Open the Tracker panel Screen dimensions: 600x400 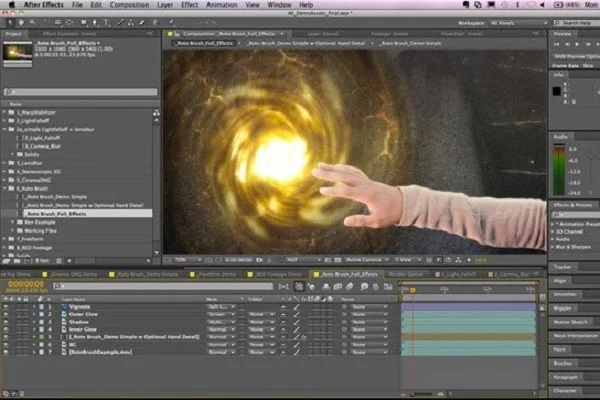tap(562, 267)
